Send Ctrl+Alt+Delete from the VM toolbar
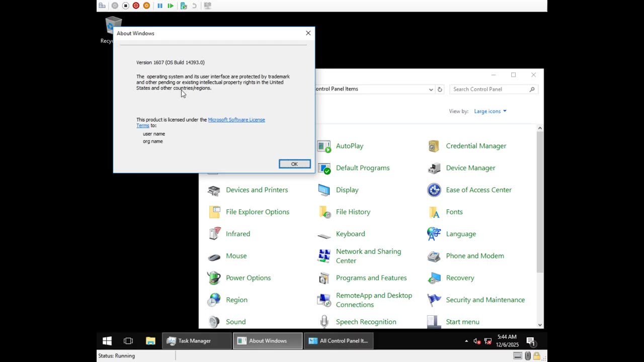The height and width of the screenshot is (362, 644). (x=102, y=6)
